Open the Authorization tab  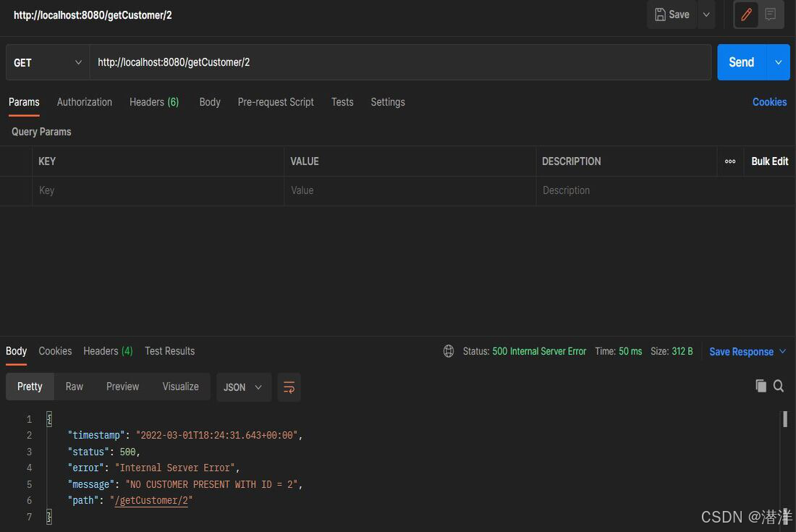coord(84,102)
